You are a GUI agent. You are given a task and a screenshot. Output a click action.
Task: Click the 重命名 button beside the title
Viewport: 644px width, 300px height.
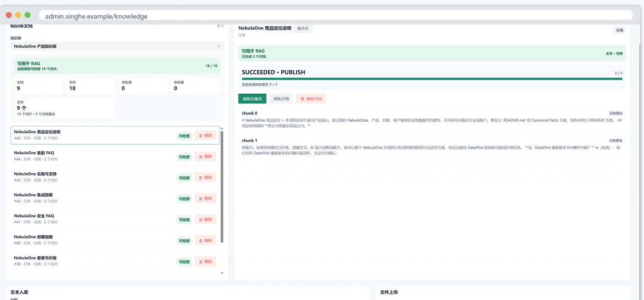click(x=303, y=28)
